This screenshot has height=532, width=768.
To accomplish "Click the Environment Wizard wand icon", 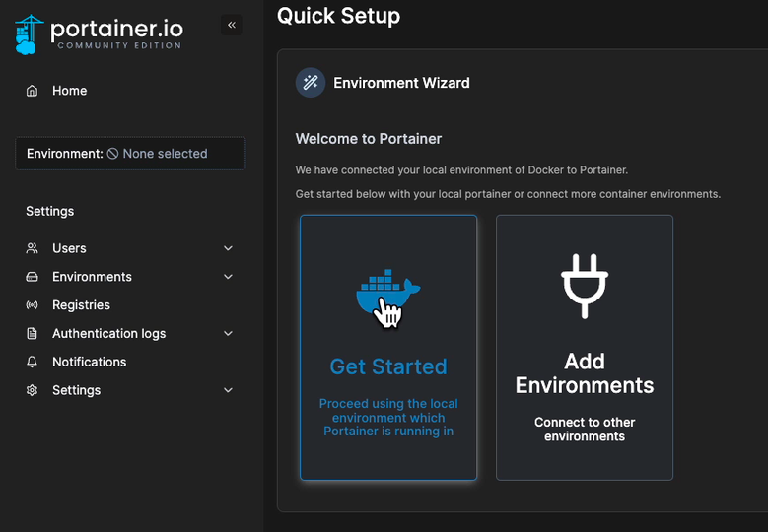I will 311,83.
